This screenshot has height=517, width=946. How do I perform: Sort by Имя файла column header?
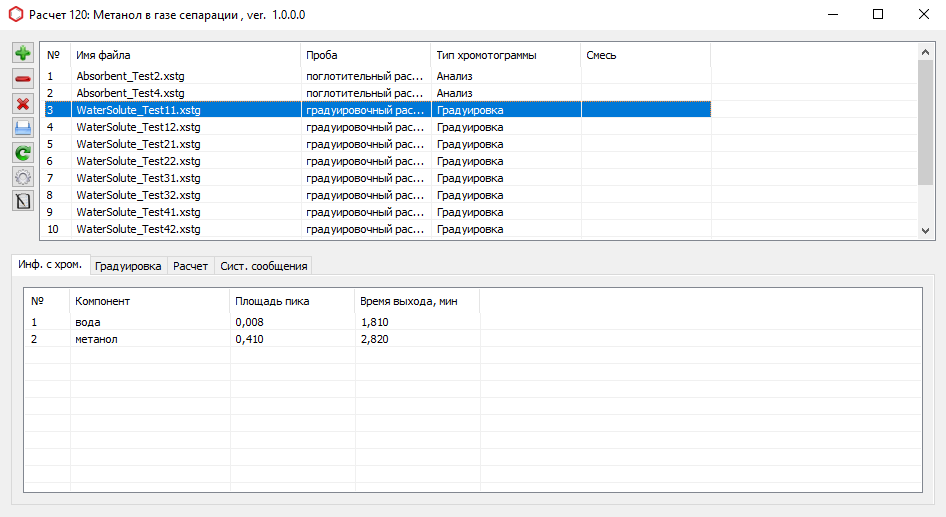[185, 55]
